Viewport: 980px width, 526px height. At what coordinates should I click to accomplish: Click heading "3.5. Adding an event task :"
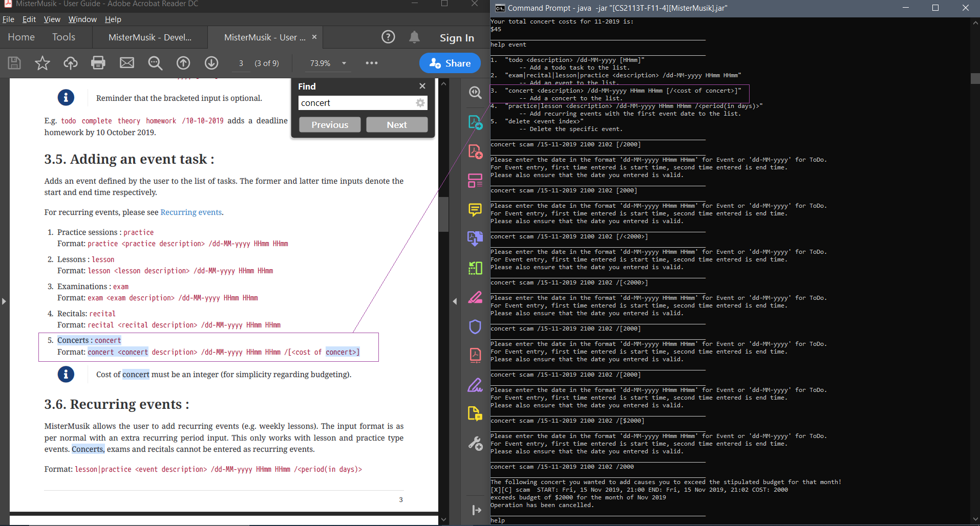tap(130, 159)
